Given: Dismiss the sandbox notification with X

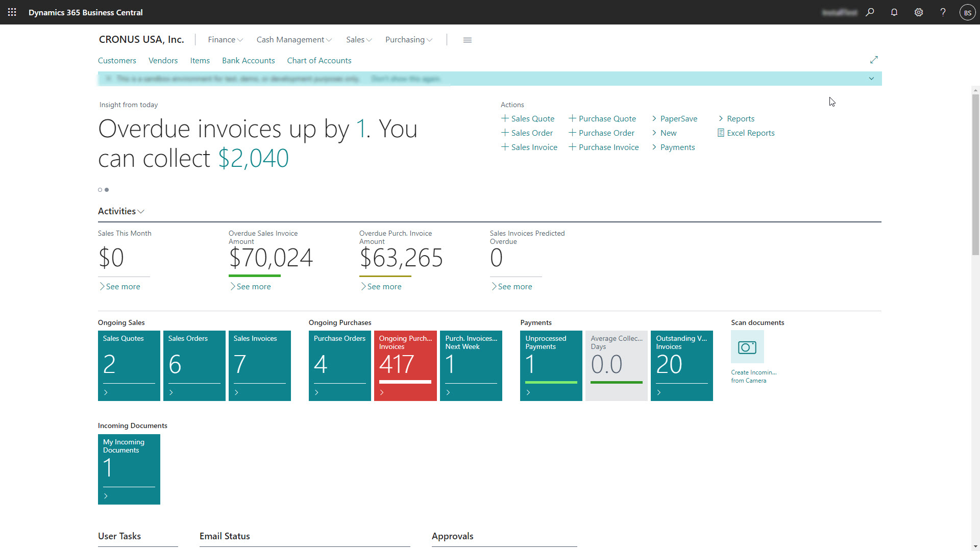Looking at the screenshot, I should coord(108,79).
